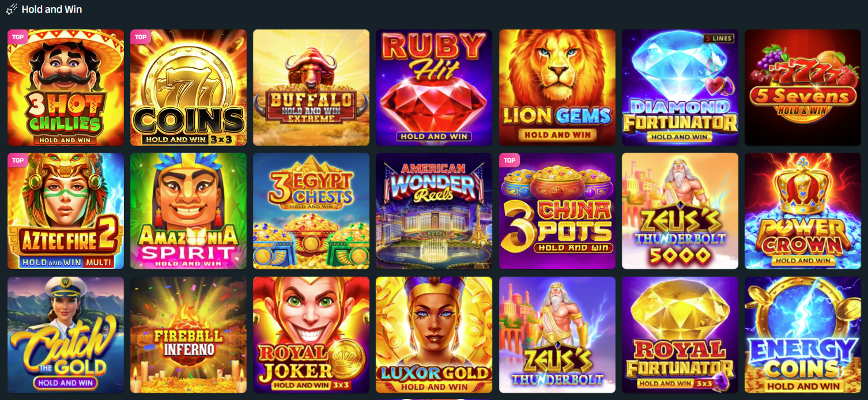Open the Fireball Inferno slot
This screenshot has width=868, height=400.
coord(188,335)
